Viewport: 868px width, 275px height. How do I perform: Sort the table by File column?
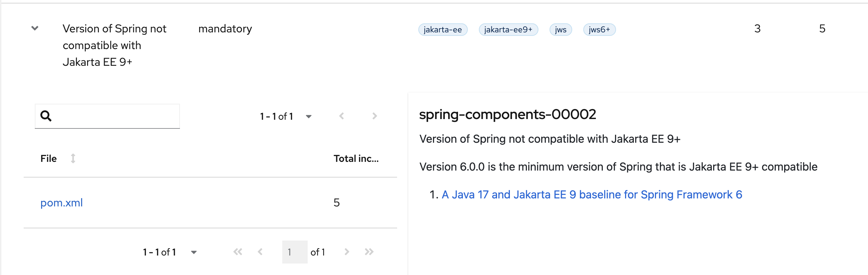(73, 158)
